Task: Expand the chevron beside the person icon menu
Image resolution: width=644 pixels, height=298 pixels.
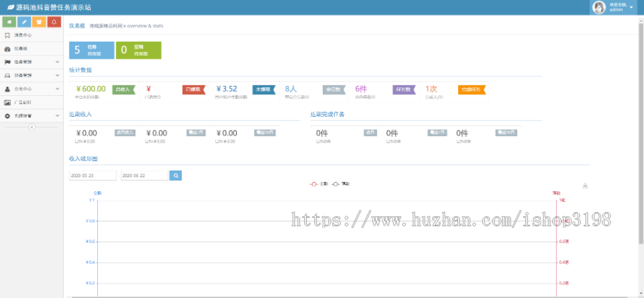Action: [x=57, y=89]
